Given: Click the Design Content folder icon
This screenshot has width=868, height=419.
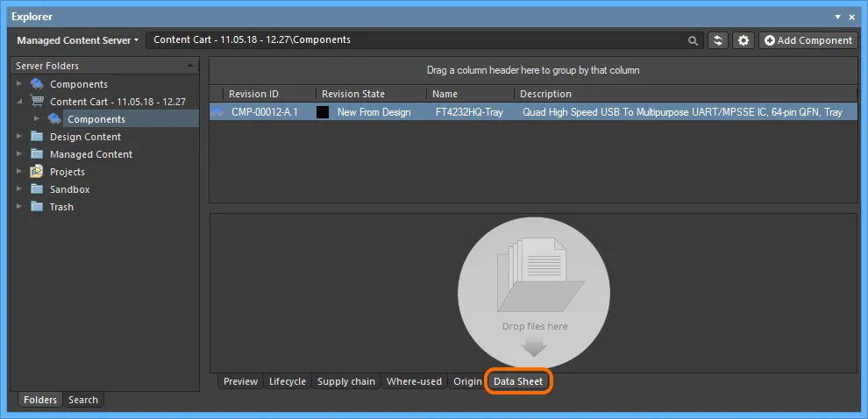Looking at the screenshot, I should 37,136.
